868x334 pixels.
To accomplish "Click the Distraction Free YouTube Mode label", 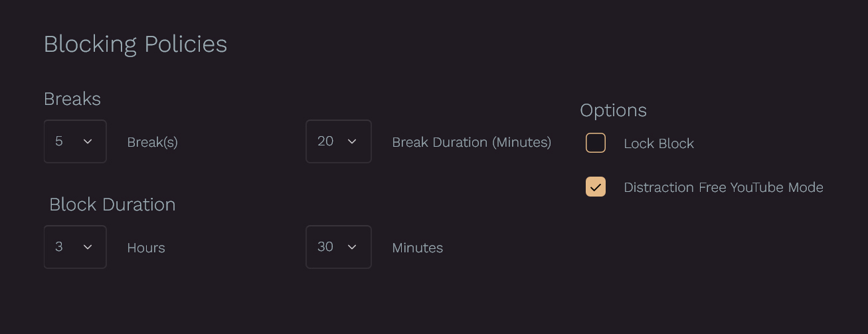I will [x=723, y=187].
